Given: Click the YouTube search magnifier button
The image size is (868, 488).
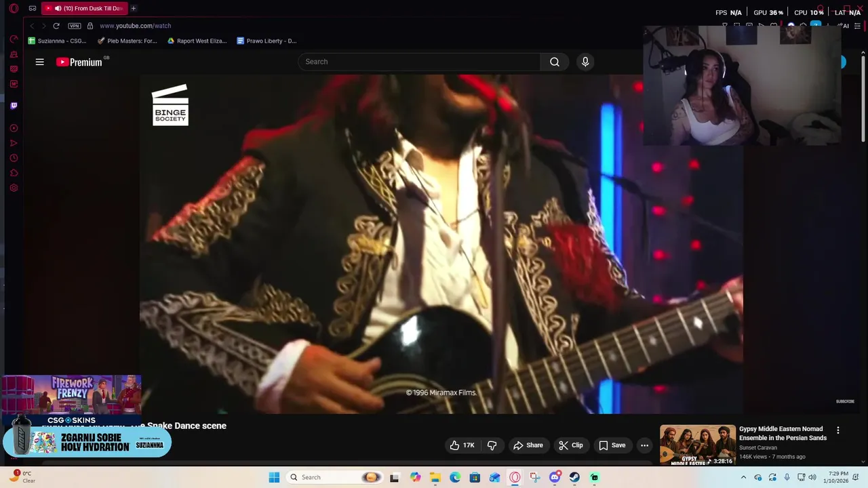Looking at the screenshot, I should pyautogui.click(x=555, y=62).
